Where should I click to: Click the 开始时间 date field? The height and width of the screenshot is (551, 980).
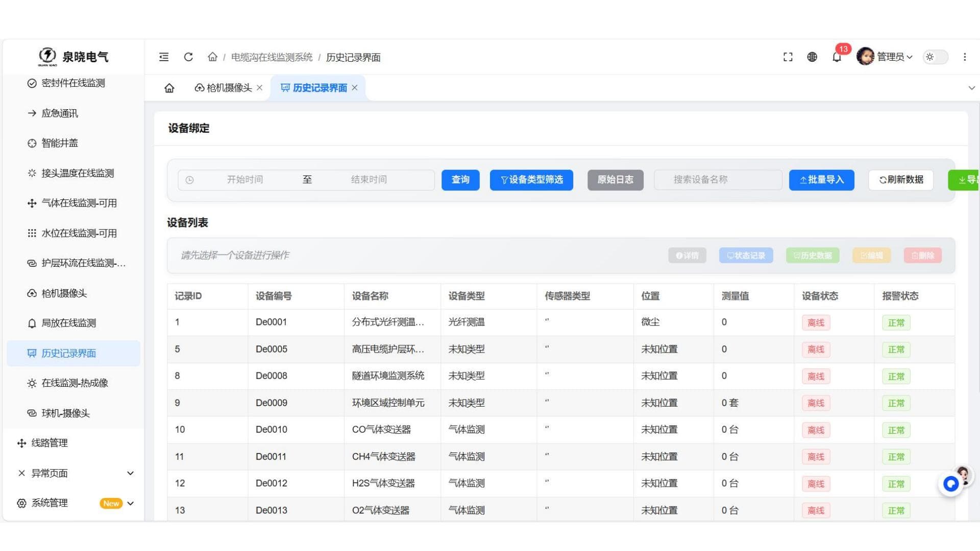245,180
